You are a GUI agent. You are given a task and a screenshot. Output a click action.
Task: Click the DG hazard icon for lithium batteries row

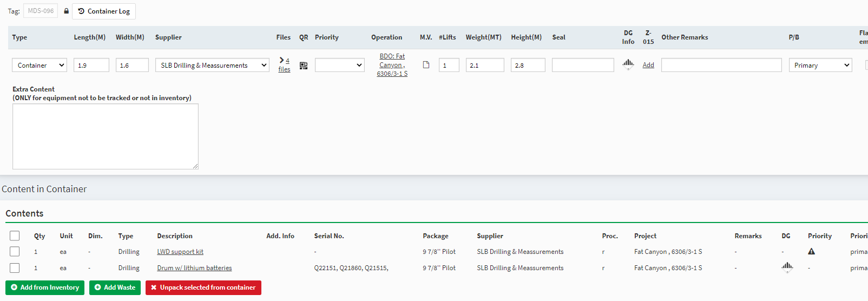[787, 267]
